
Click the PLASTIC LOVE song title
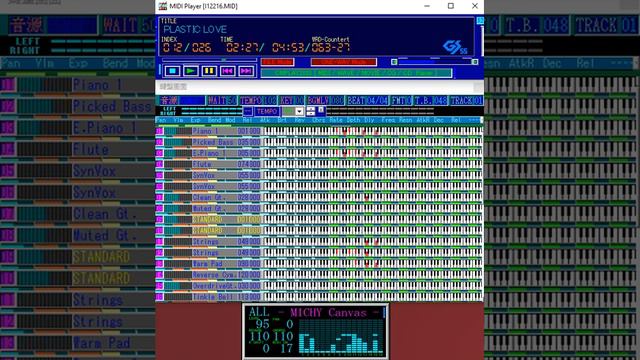point(195,29)
